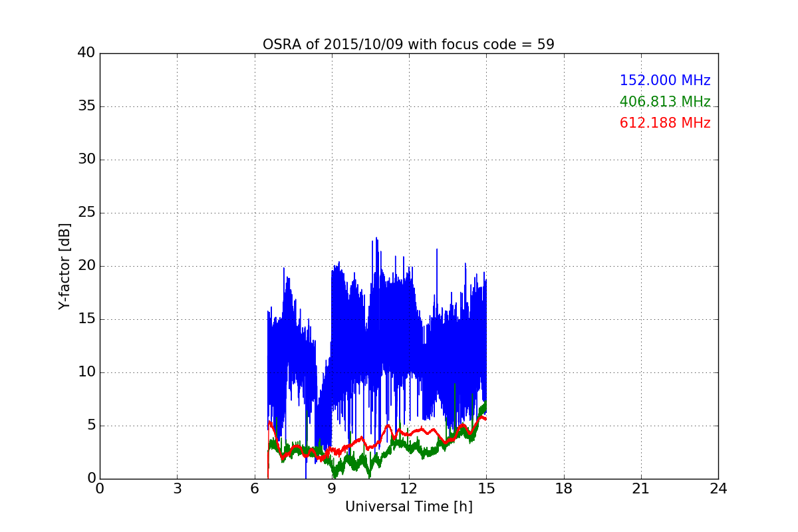Select the 152.000 MHz legend label

[665, 80]
